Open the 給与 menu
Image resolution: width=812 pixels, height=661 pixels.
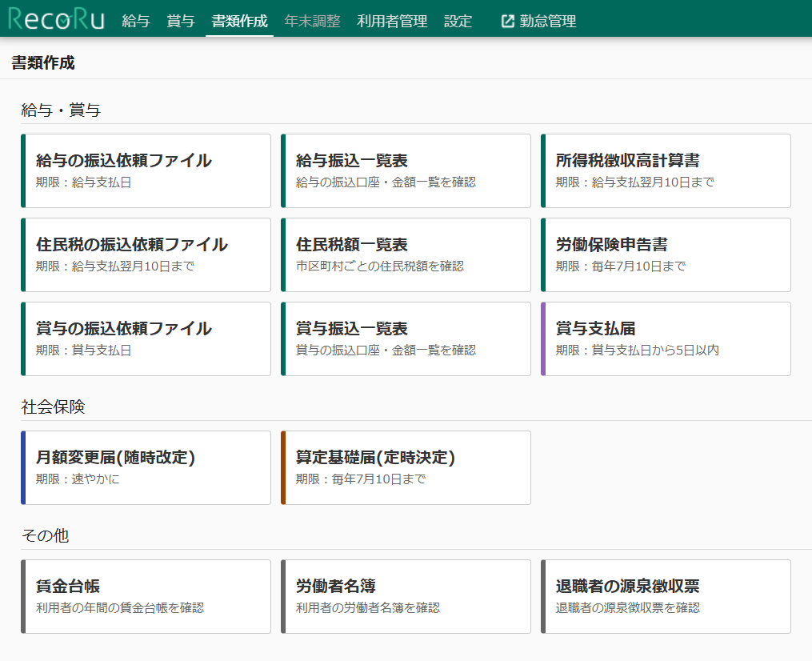(136, 22)
